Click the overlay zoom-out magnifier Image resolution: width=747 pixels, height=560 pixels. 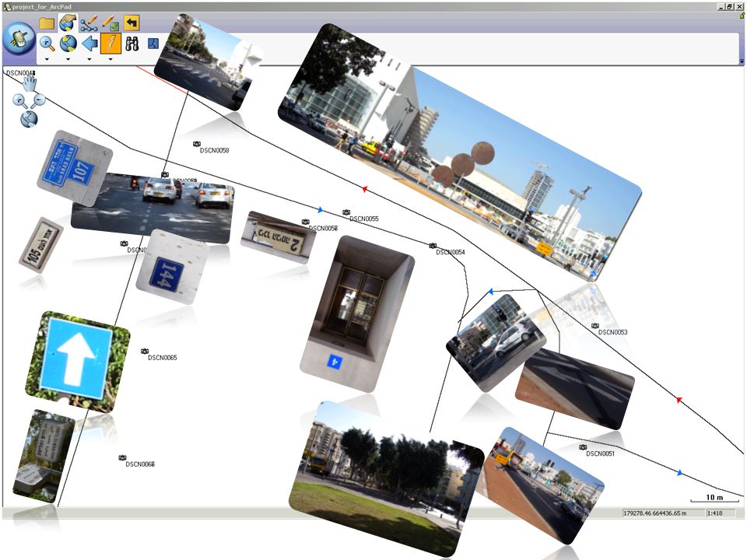coord(39,100)
